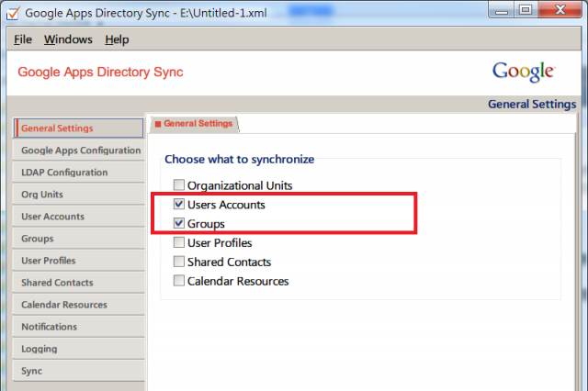Enable the Organizational Units checkbox
The width and height of the screenshot is (588, 391).
point(179,184)
